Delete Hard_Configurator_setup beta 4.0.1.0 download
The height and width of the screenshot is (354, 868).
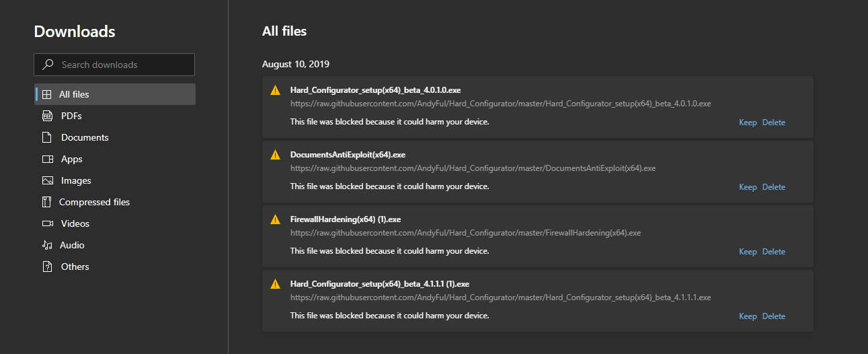(x=774, y=122)
